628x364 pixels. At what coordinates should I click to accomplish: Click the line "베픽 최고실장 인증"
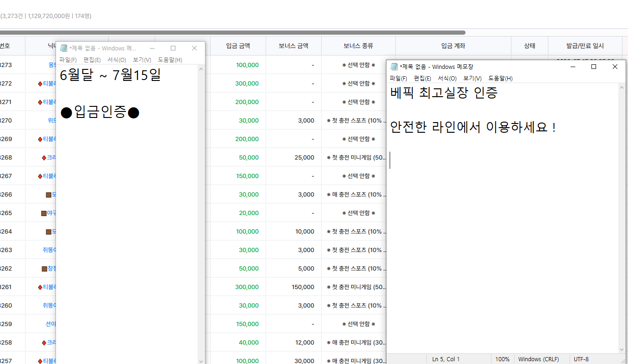[444, 93]
